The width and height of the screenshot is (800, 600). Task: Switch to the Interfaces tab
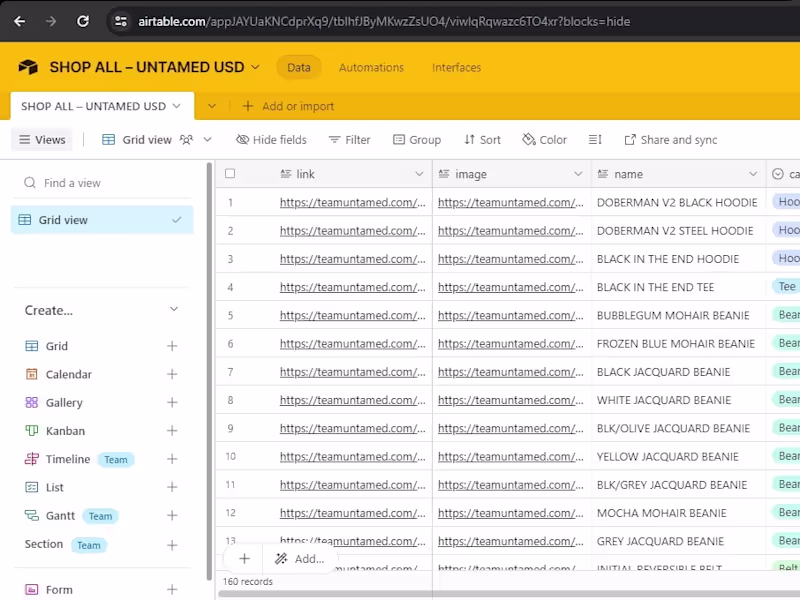(x=456, y=68)
